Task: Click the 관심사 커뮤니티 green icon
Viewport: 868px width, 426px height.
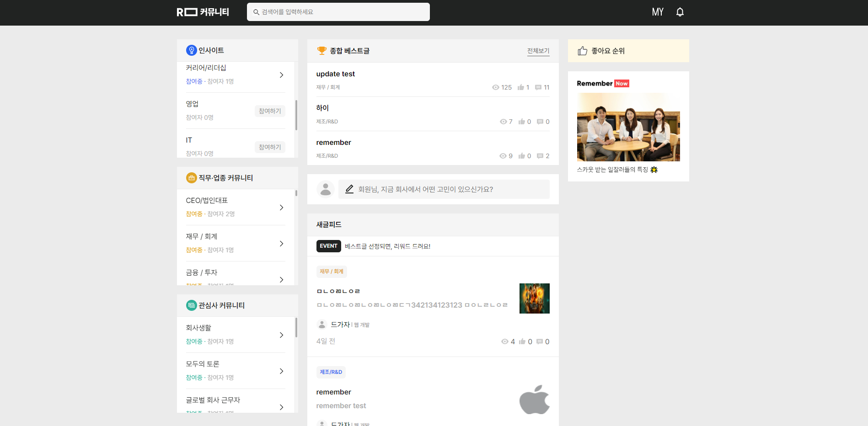Action: tap(191, 305)
